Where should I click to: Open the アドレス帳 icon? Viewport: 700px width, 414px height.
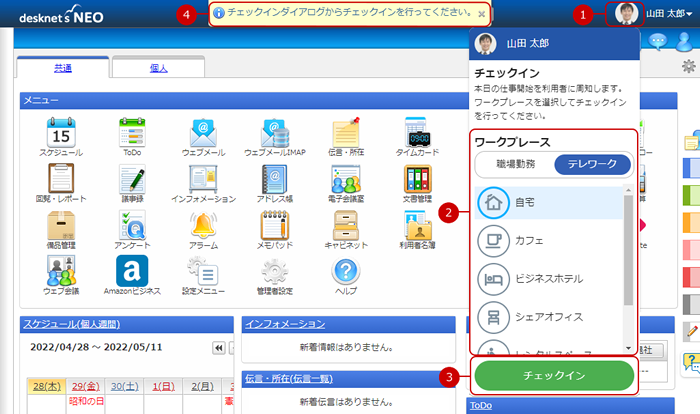pos(275,178)
